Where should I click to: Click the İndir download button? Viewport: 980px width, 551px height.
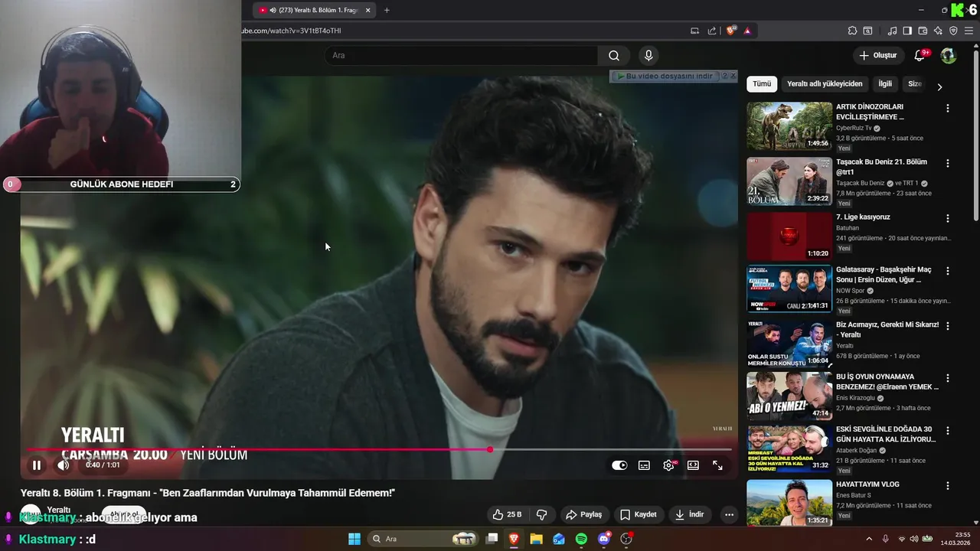(x=689, y=514)
